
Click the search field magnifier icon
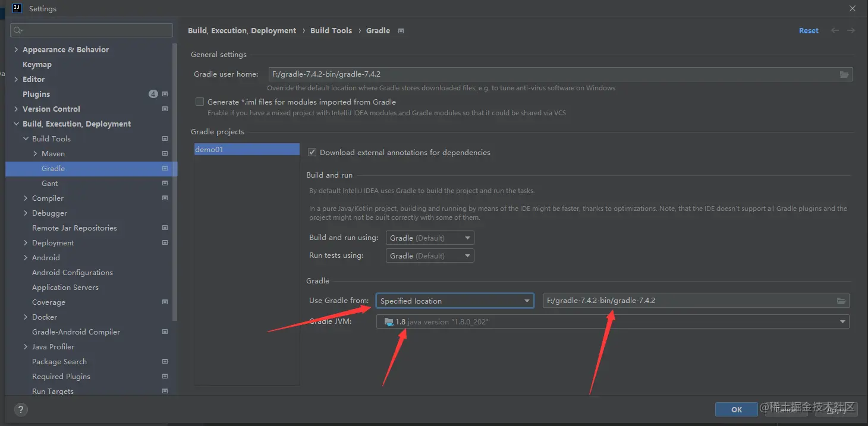[17, 30]
